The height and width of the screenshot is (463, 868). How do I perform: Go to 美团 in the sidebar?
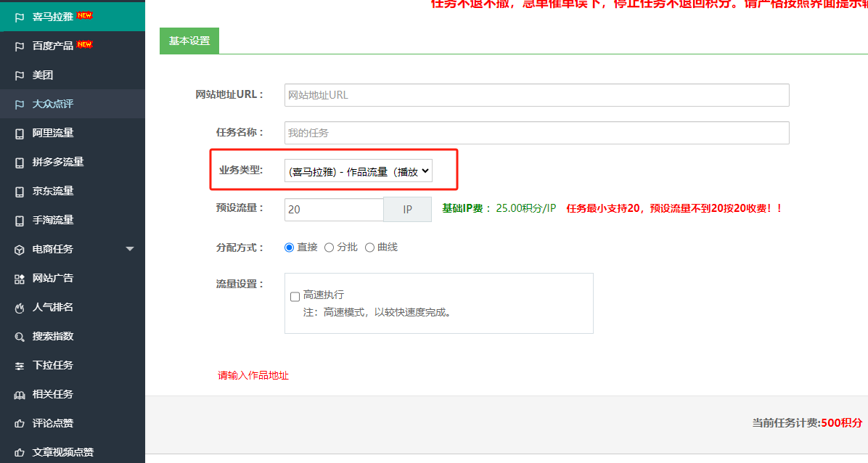point(73,75)
